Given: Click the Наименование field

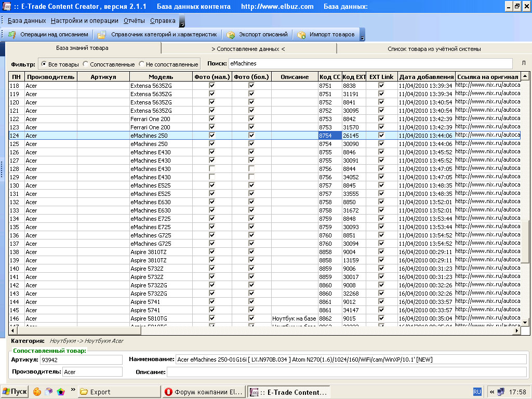Looking at the screenshot, I should click(x=351, y=360).
